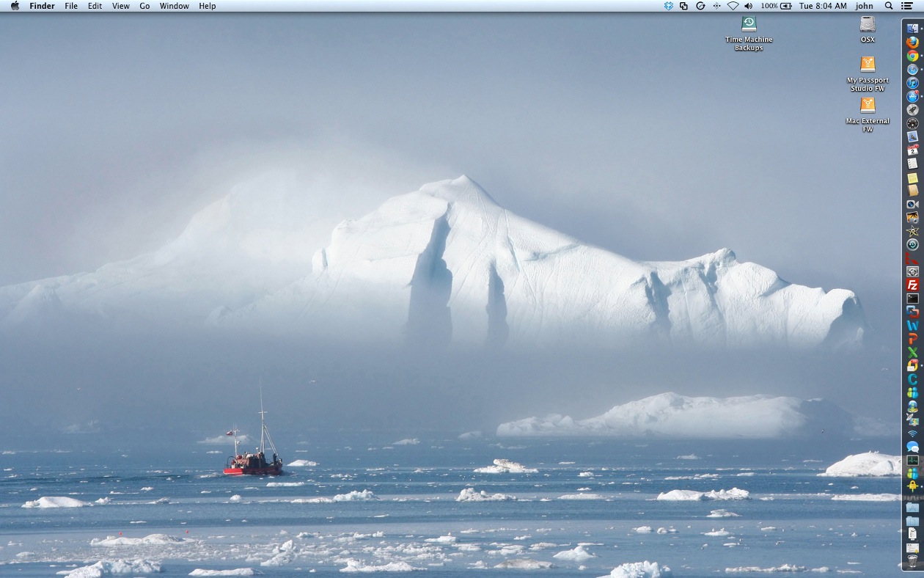Launch FaceTime from the Dock

[912, 204]
